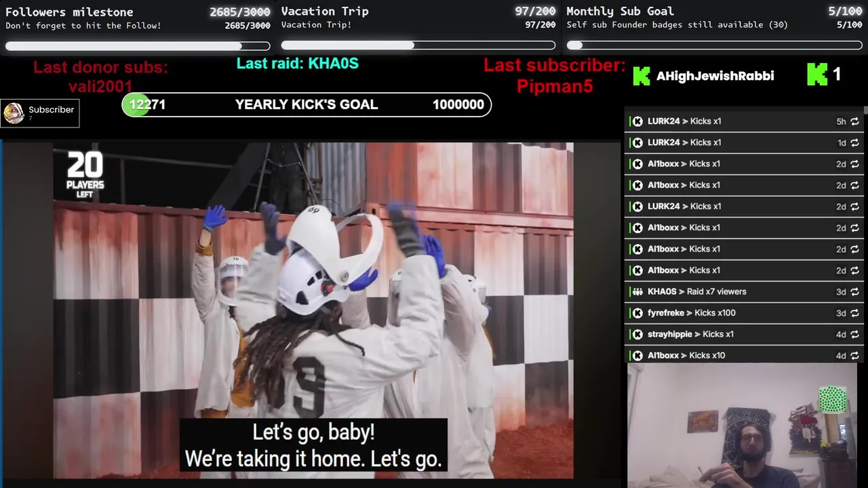Click the "AHighJewishRabbi" username

pos(715,76)
